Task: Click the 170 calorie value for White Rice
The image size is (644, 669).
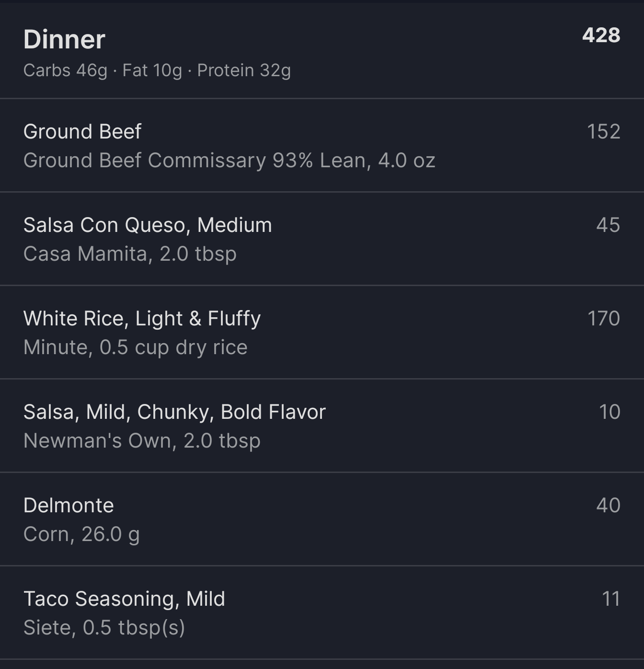Action: [x=604, y=318]
